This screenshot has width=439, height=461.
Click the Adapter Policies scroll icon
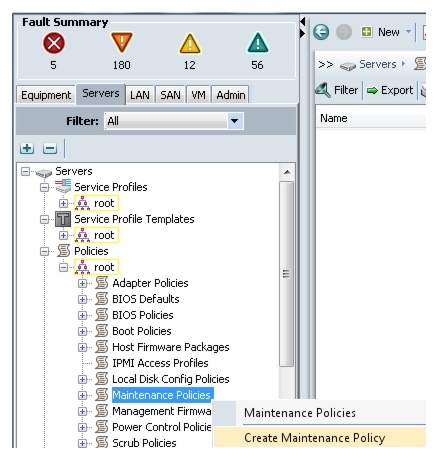pyautogui.click(x=102, y=283)
